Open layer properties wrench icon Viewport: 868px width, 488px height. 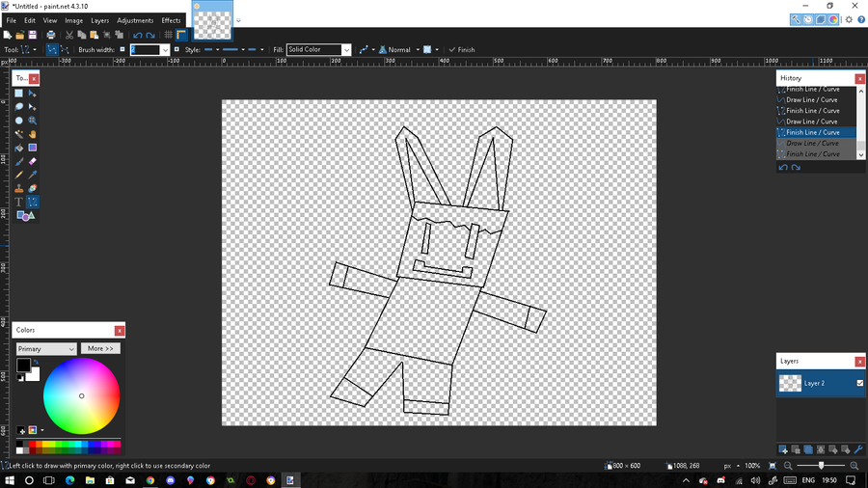tap(858, 449)
